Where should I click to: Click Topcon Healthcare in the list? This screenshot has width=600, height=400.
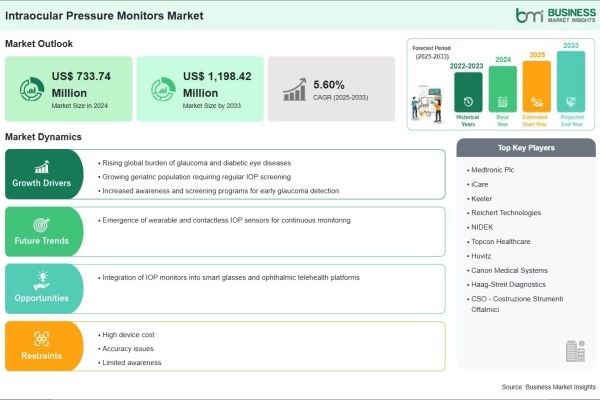click(499, 242)
